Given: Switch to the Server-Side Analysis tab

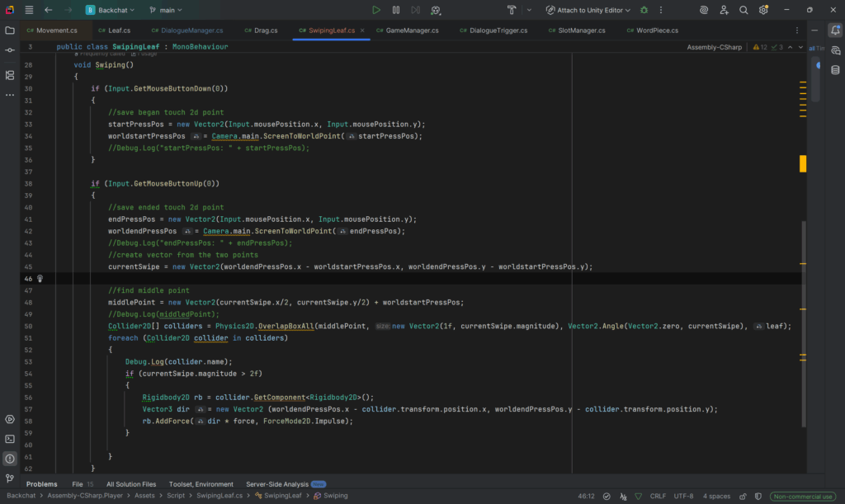Looking at the screenshot, I should [286, 484].
